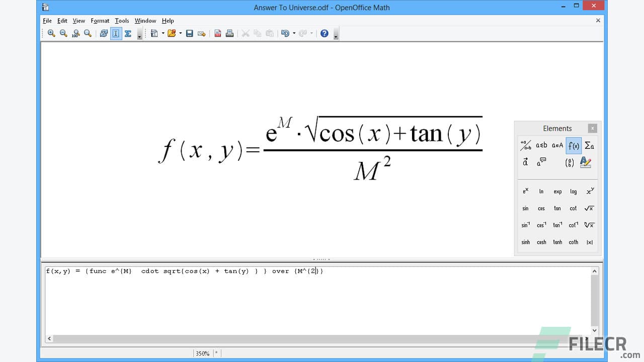Toggle the Formula Cursor

(116, 33)
